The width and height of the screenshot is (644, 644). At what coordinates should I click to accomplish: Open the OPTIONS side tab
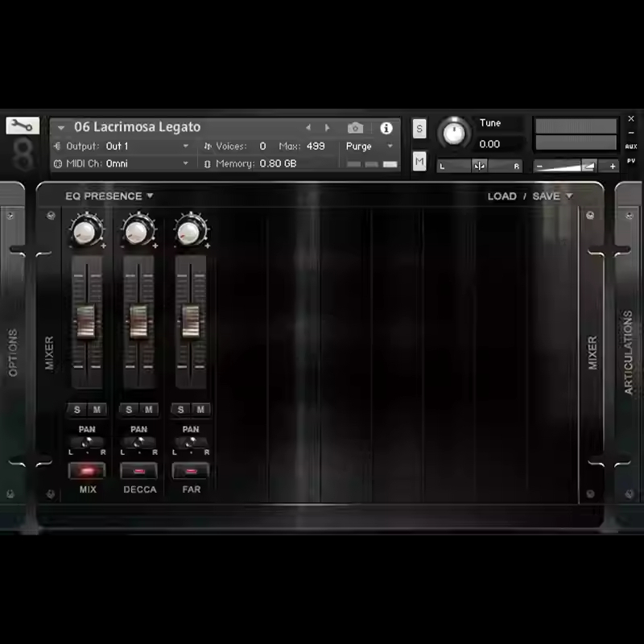[13, 353]
